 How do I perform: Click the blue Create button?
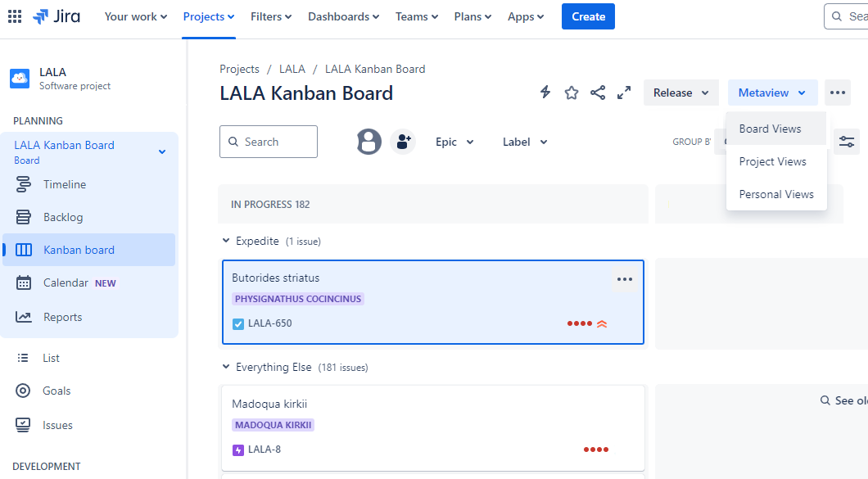point(588,16)
